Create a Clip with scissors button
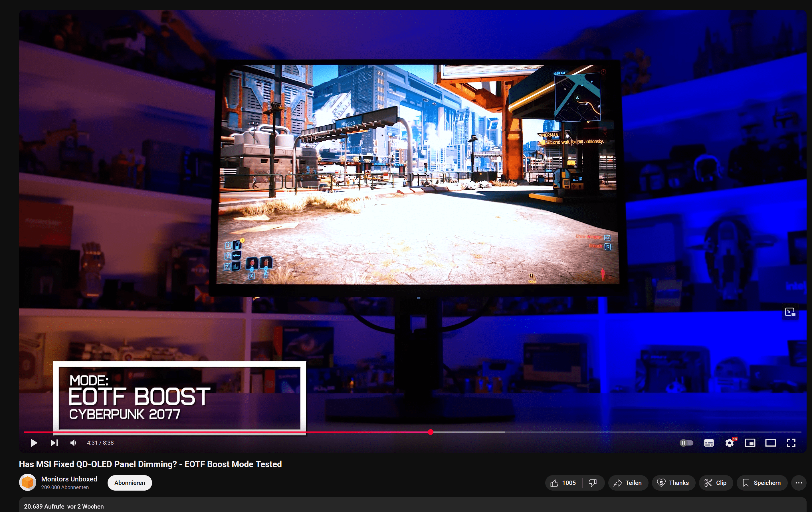 (x=715, y=483)
